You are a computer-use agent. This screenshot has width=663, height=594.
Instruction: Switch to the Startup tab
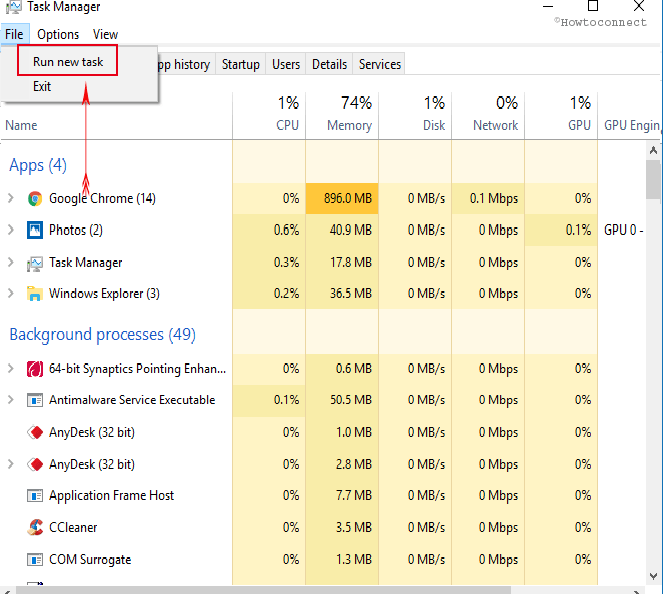(x=241, y=64)
